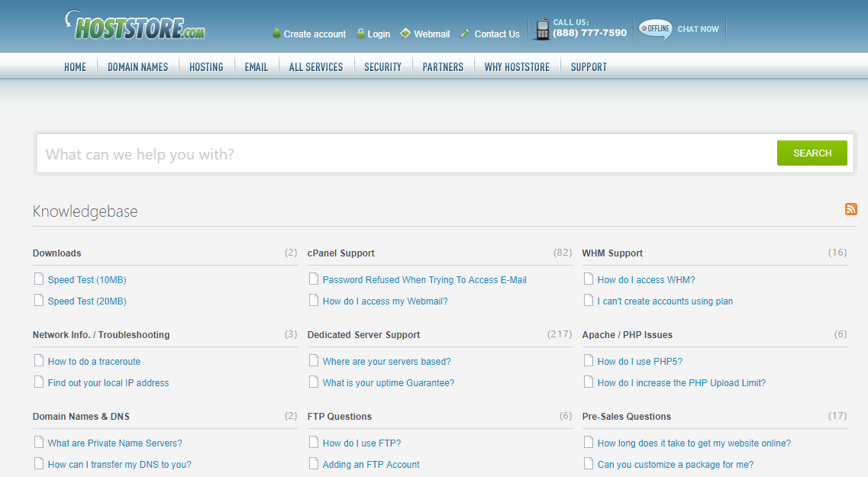Click the Contact Us pencil icon
Image resolution: width=868 pixels, height=477 pixels.
[465, 34]
